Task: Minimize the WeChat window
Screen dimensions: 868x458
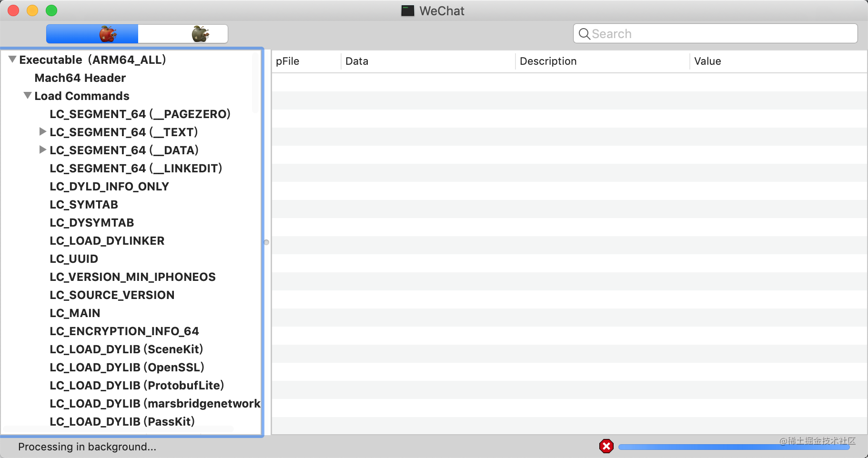Action: coord(32,10)
